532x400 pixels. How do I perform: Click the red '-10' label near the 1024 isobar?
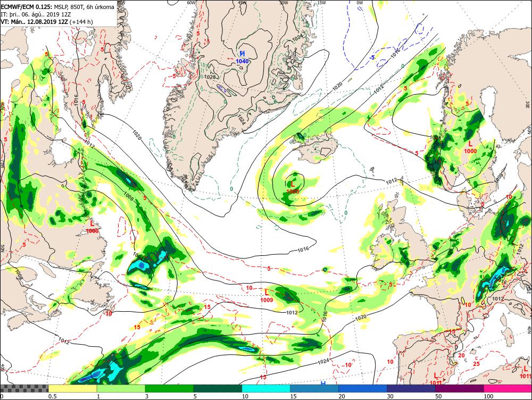[x=346, y=365]
